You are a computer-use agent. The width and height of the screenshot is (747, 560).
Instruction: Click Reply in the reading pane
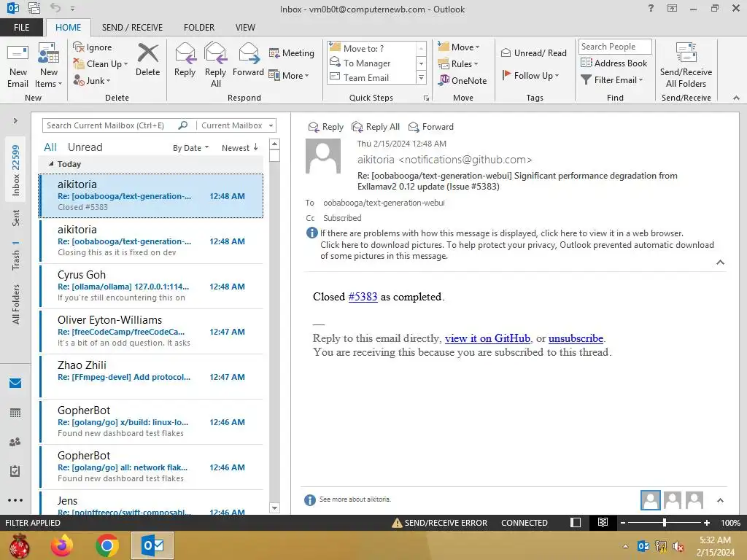tap(326, 127)
